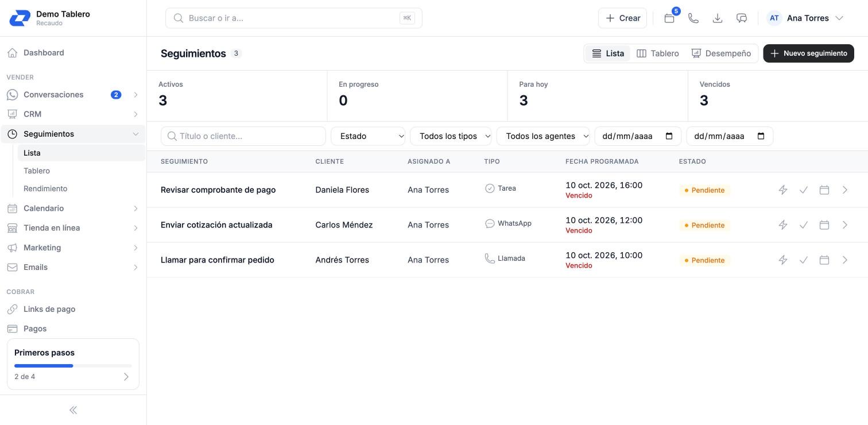Click the Crear button
This screenshot has width=868, height=425.
(x=623, y=18)
